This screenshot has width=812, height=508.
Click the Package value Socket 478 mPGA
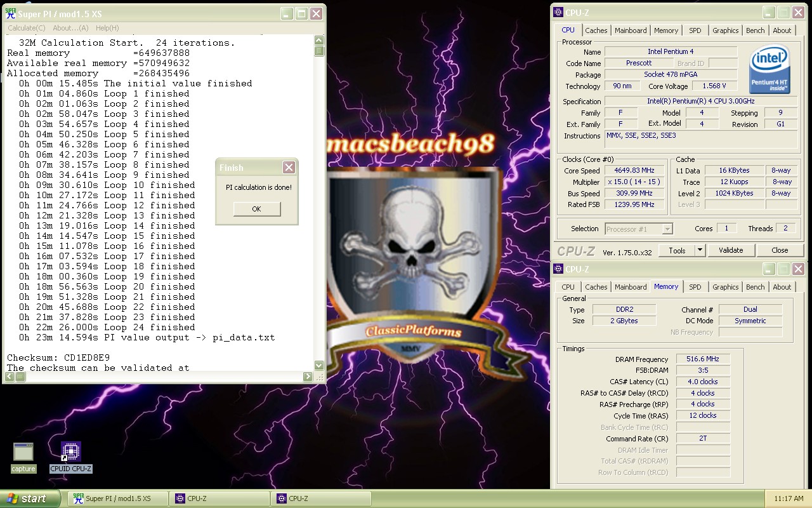671,74
